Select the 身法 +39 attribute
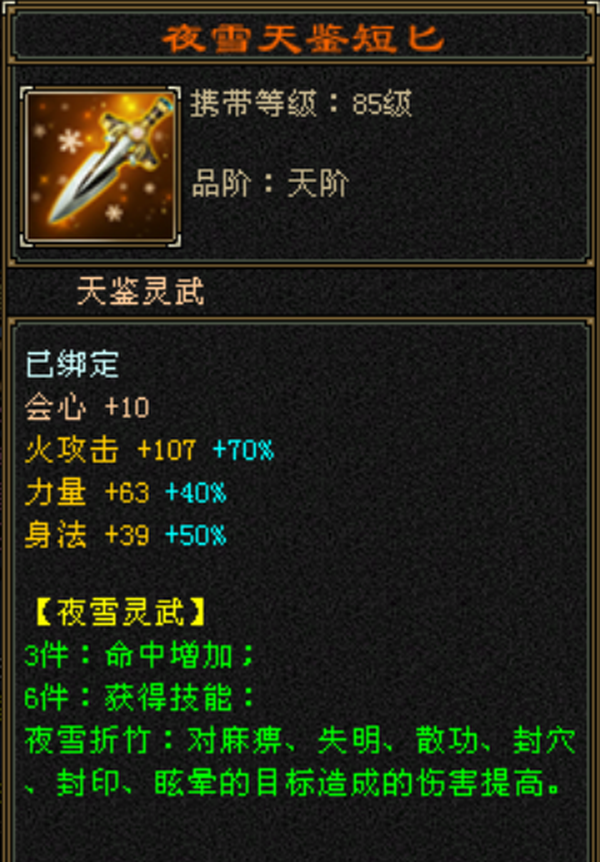600x862 pixels. (x=87, y=534)
